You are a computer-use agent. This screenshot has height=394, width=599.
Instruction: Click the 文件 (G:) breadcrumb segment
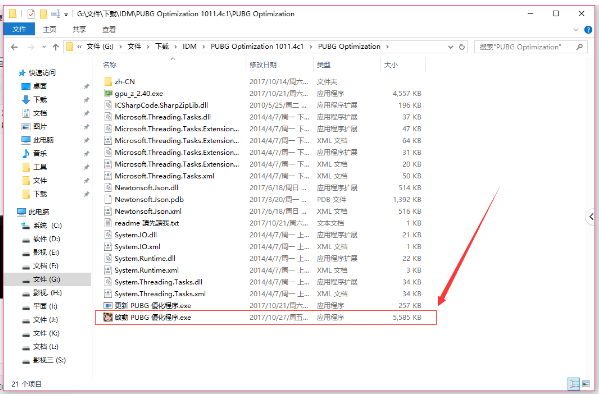click(100, 47)
